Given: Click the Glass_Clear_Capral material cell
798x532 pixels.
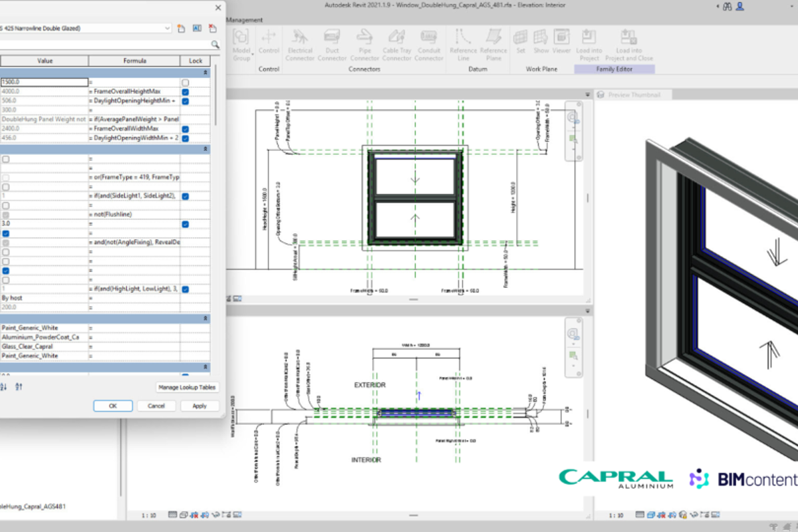Looking at the screenshot, I should coord(45,346).
